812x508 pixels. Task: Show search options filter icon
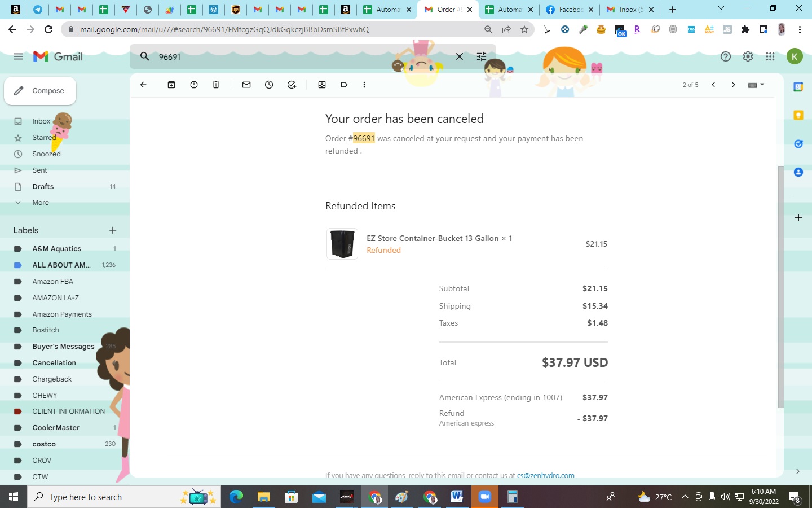pyautogui.click(x=482, y=56)
